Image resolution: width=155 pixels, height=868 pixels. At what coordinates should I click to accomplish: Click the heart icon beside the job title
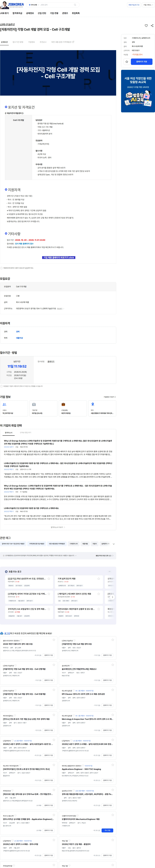tap(146, 26)
